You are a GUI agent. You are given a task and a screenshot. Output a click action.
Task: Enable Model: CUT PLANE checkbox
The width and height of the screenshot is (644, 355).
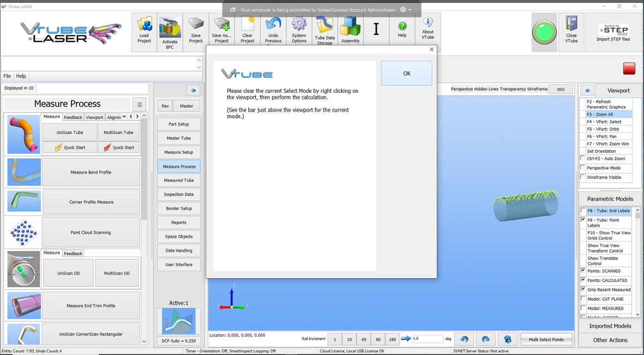pyautogui.click(x=583, y=299)
